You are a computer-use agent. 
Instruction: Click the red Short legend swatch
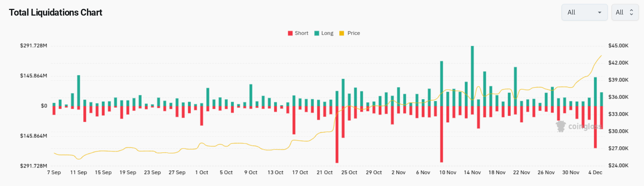(290, 33)
